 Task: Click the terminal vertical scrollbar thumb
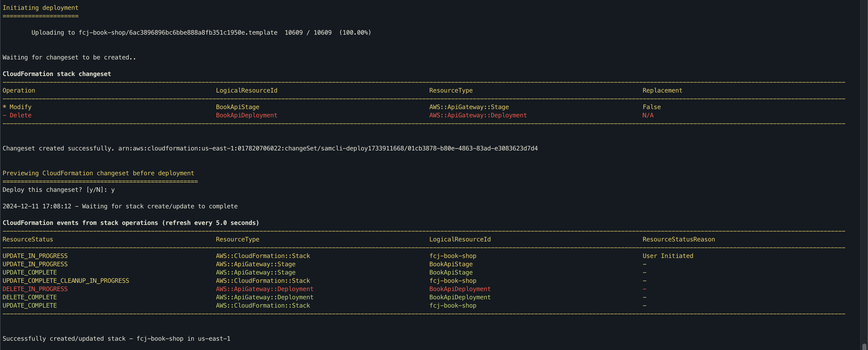[x=864, y=347]
